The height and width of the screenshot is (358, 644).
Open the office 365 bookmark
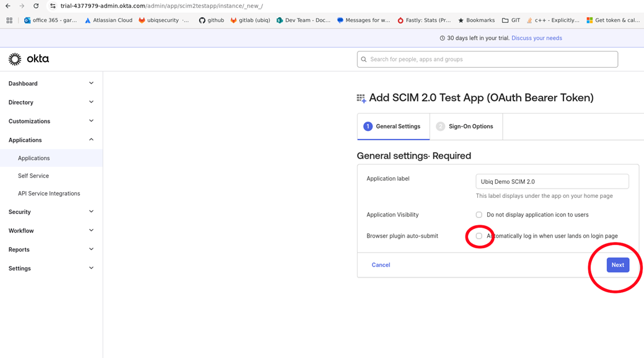click(x=51, y=20)
